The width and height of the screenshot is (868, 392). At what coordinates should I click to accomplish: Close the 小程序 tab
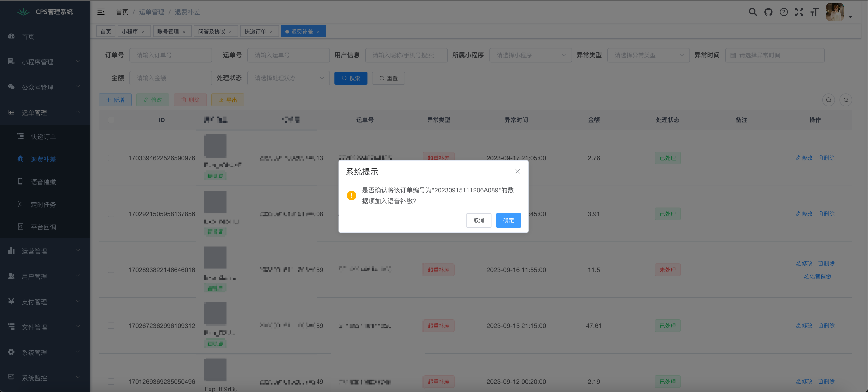[x=143, y=32]
